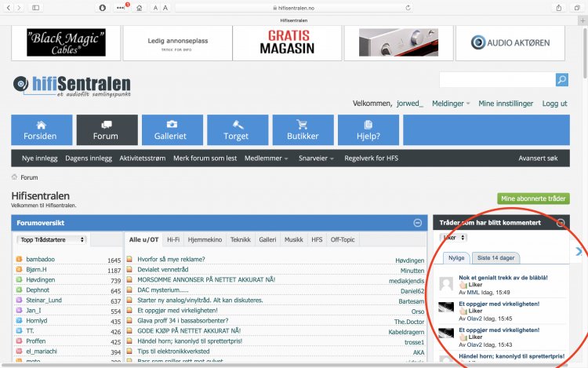Click Dagens innlegg menu item
This screenshot has width=588, height=368.
coord(89,158)
